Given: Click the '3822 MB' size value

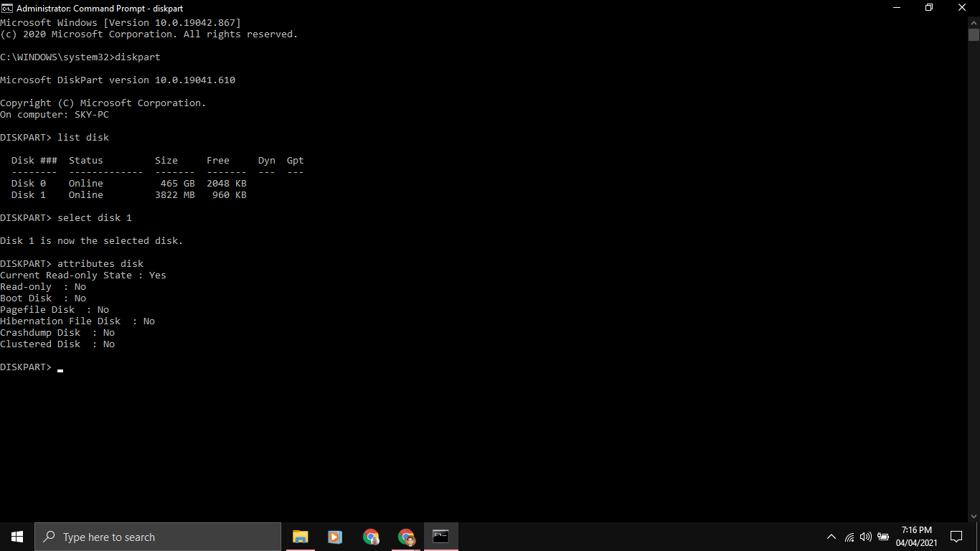Looking at the screenshot, I should point(175,195).
